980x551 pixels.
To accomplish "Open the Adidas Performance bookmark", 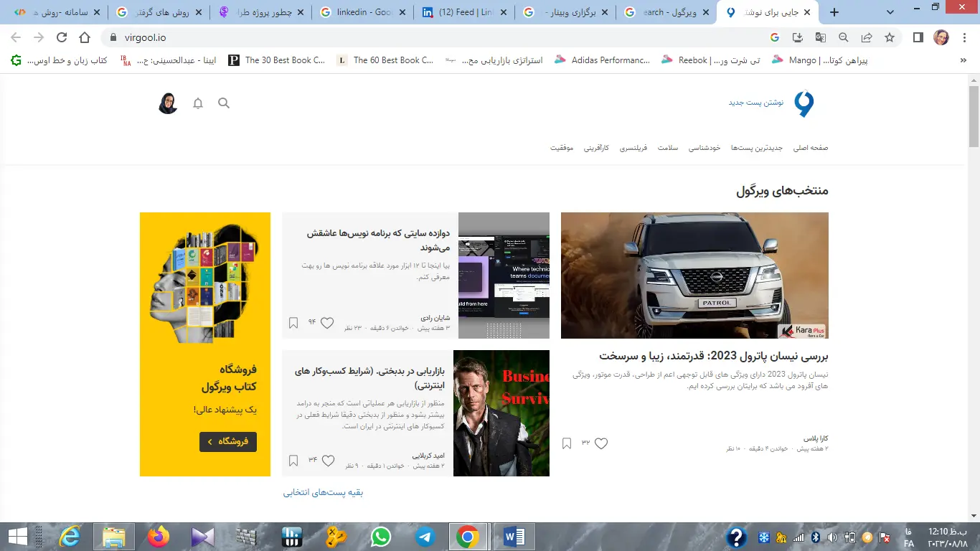I will [x=602, y=60].
